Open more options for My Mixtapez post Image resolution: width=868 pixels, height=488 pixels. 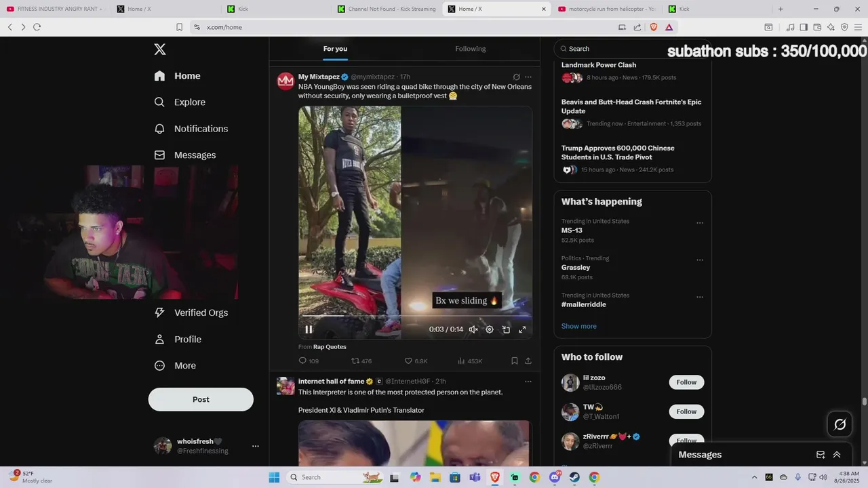tap(528, 77)
